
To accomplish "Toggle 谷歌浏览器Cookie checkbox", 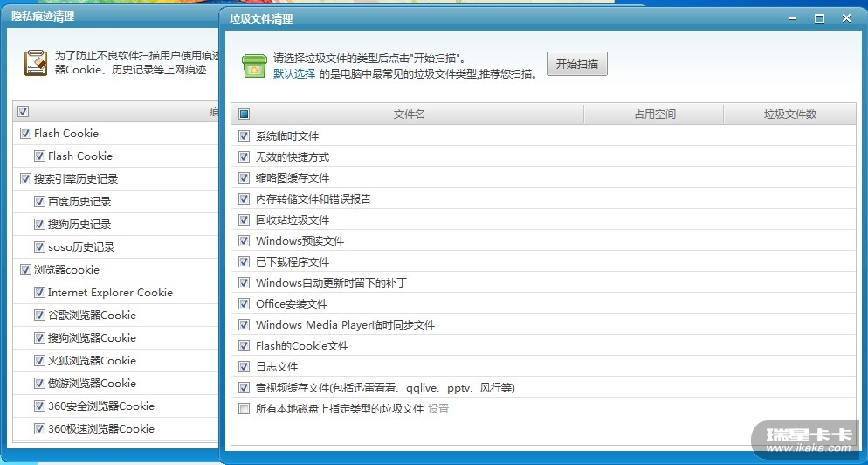I will coord(39,316).
